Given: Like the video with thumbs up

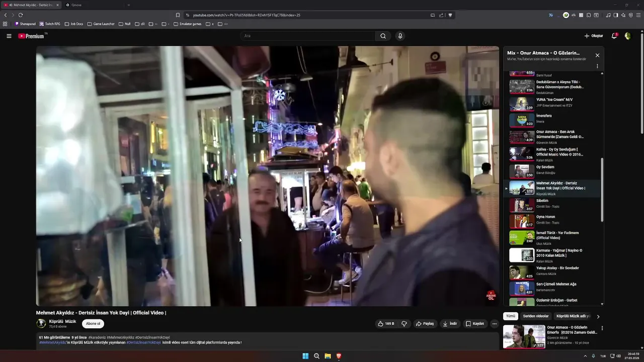Looking at the screenshot, I should point(386,324).
